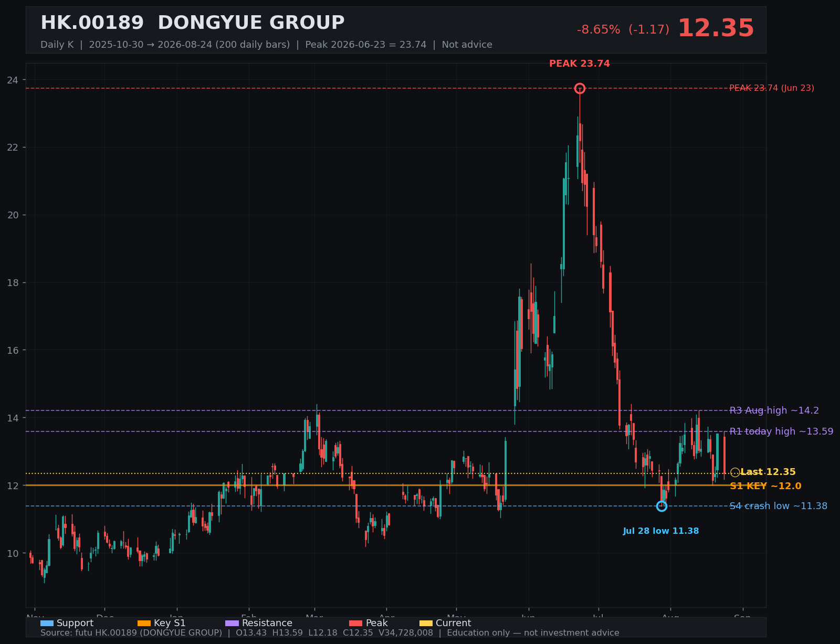Image resolution: width=840 pixels, height=644 pixels.
Task: Click the red Peak legend swatch
Action: [x=356, y=623]
